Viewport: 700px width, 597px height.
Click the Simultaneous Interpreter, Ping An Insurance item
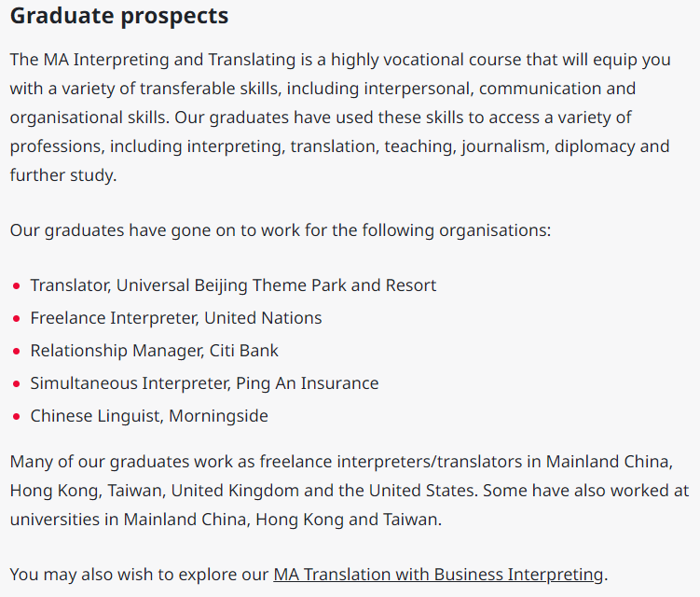click(204, 383)
